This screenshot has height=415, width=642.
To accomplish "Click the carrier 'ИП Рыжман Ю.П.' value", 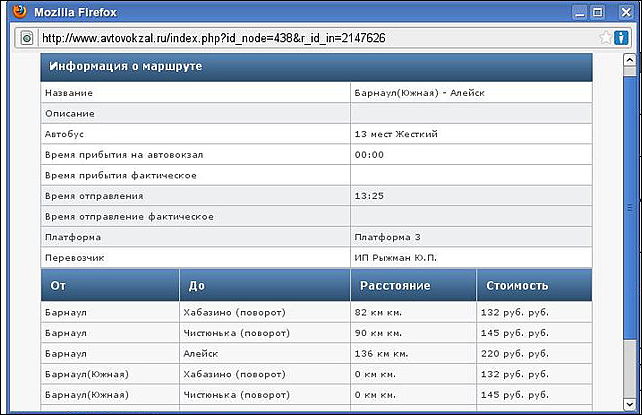I will click(x=395, y=258).
